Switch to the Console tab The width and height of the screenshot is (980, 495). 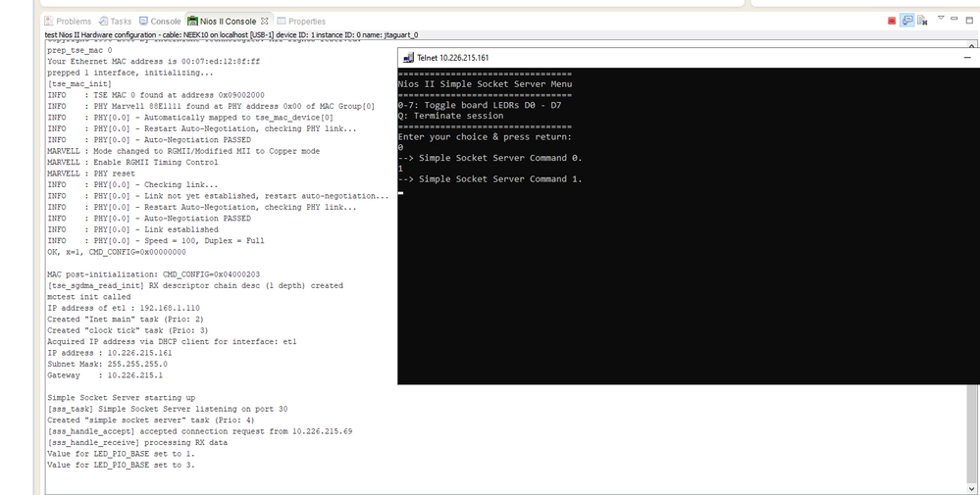[x=160, y=22]
